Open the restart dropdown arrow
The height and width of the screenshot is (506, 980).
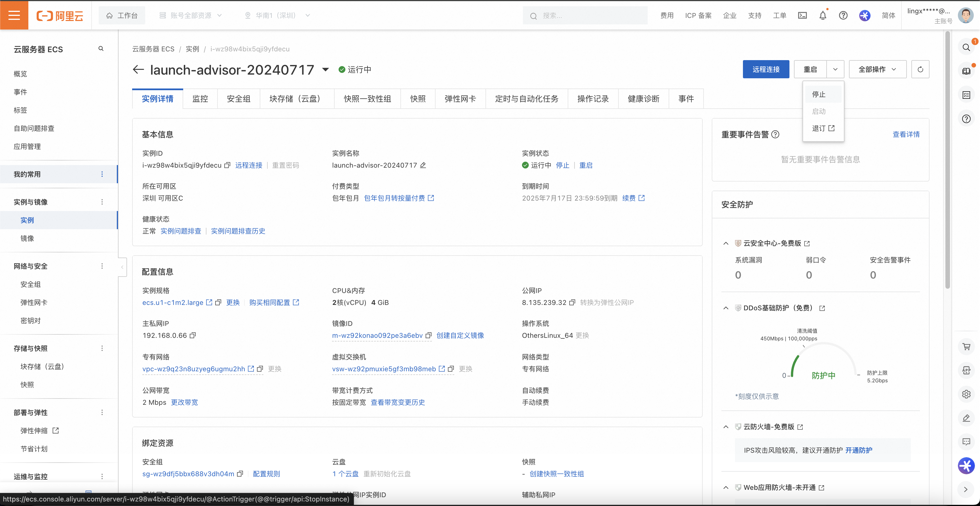coord(835,69)
